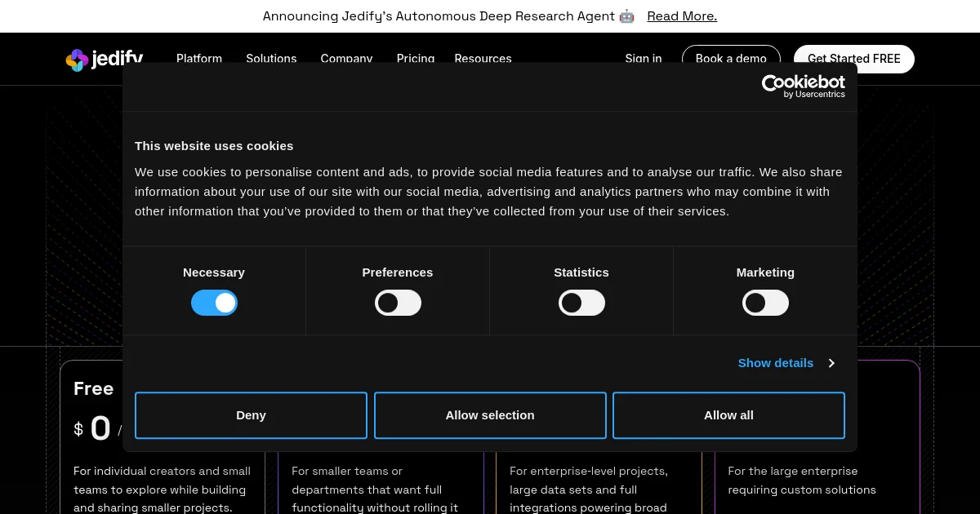This screenshot has width=980, height=514.
Task: Click 'For the large enterprise' description text
Action: tap(802, 481)
